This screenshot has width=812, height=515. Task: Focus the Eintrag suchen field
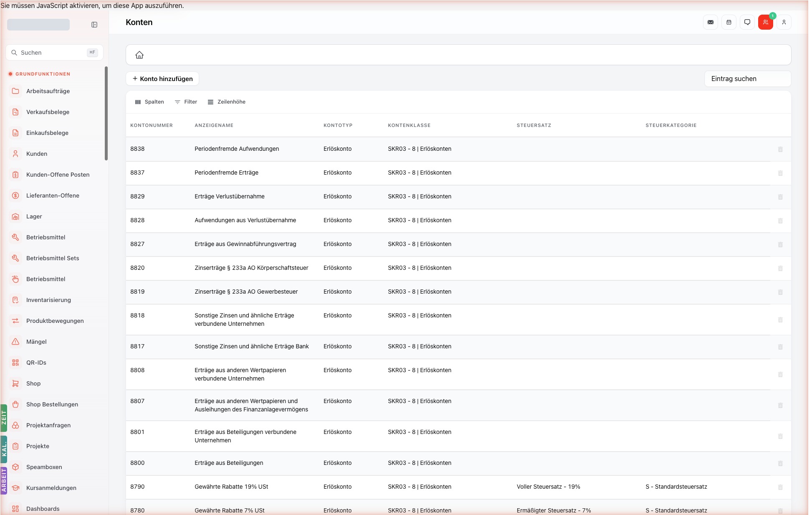click(747, 79)
